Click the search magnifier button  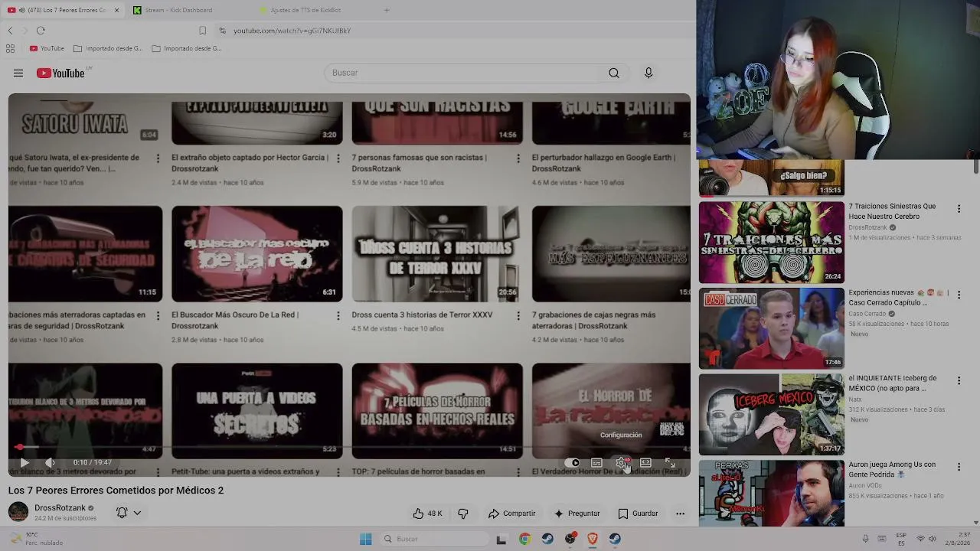pyautogui.click(x=614, y=73)
